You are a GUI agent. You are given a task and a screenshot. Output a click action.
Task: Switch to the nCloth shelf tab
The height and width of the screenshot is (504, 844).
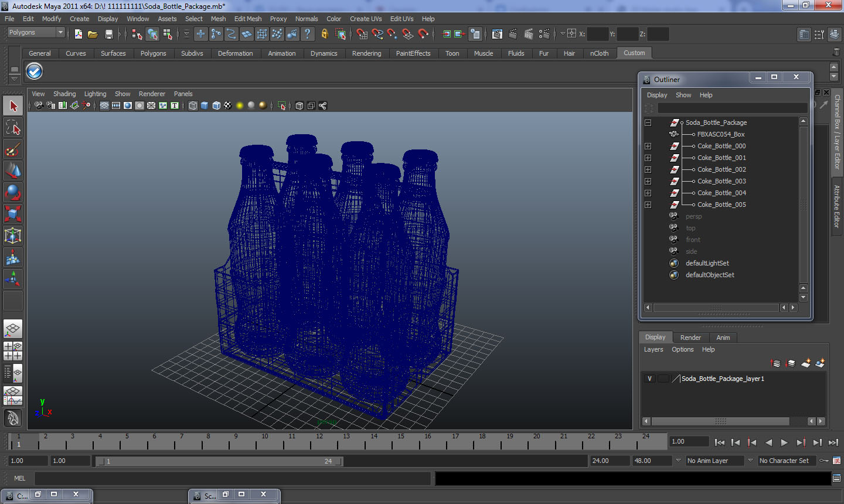coord(599,53)
